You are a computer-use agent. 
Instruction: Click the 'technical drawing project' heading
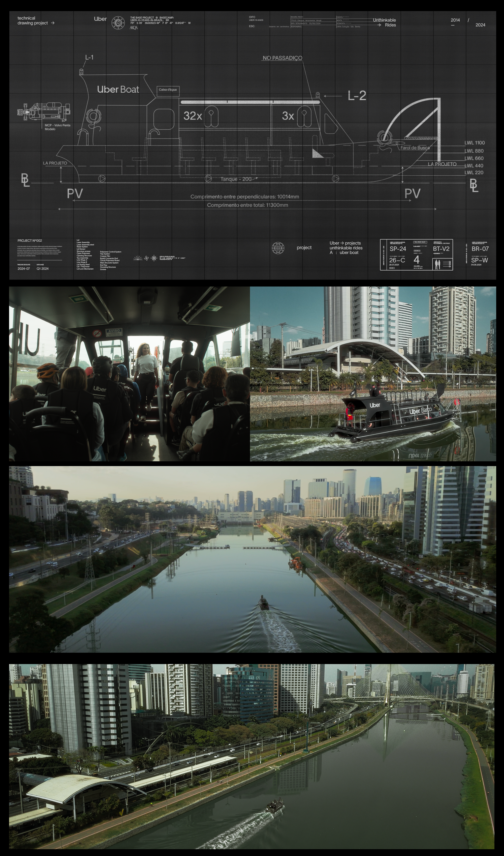tap(33, 20)
